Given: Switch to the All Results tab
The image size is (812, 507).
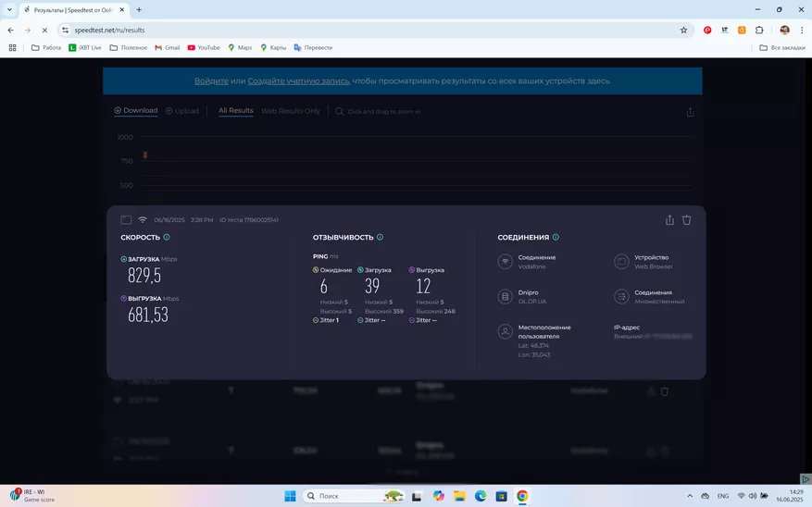Looking at the screenshot, I should coord(235,111).
